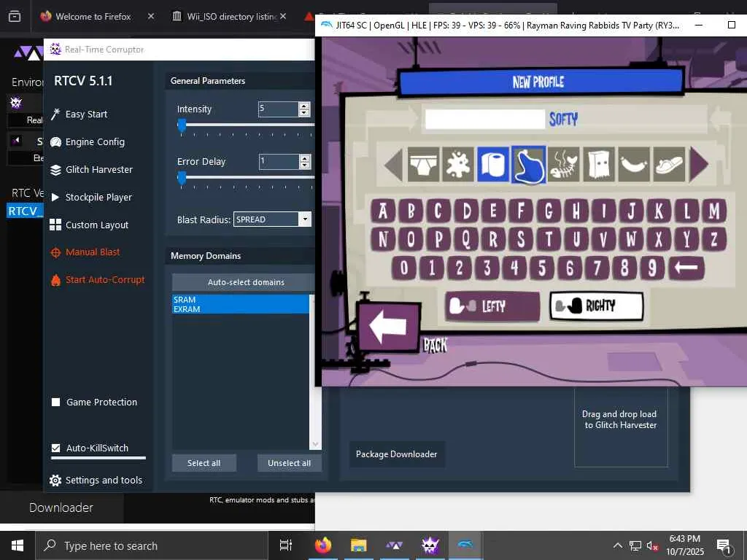
Task: Select the paper bag profile icon
Action: (599, 165)
